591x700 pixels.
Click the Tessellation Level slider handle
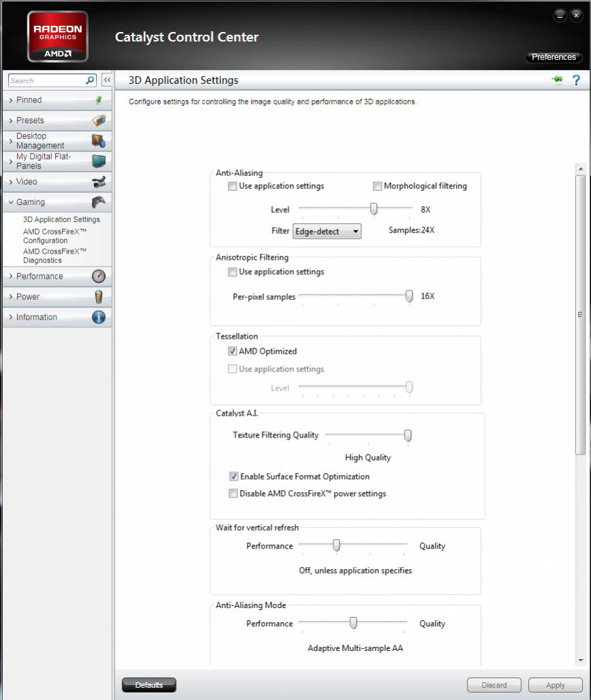pos(409,387)
